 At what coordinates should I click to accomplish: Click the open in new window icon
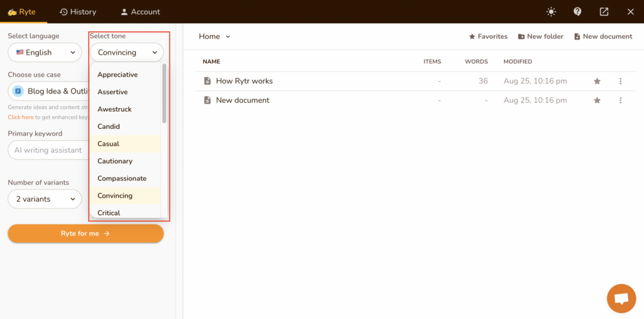click(x=604, y=11)
